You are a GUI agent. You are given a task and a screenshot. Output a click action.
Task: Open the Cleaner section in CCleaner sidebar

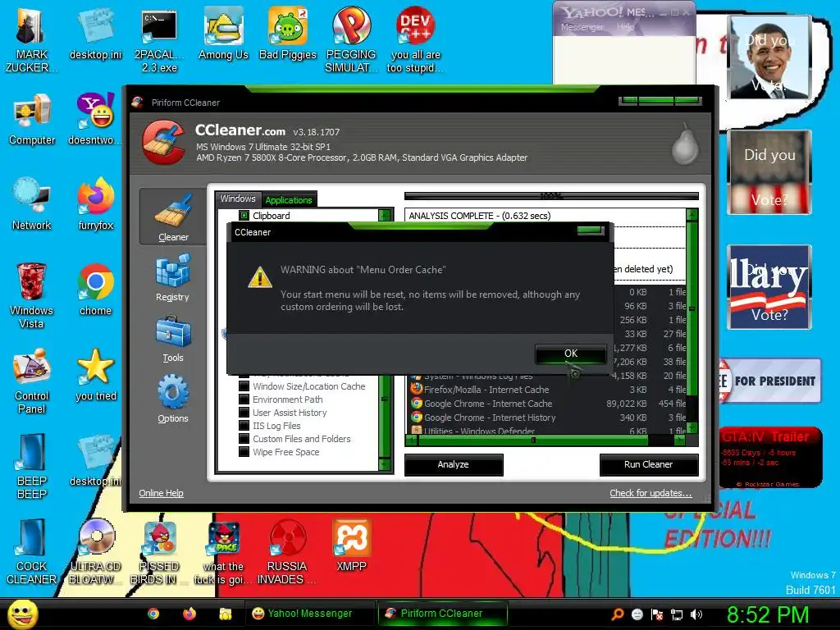172,217
